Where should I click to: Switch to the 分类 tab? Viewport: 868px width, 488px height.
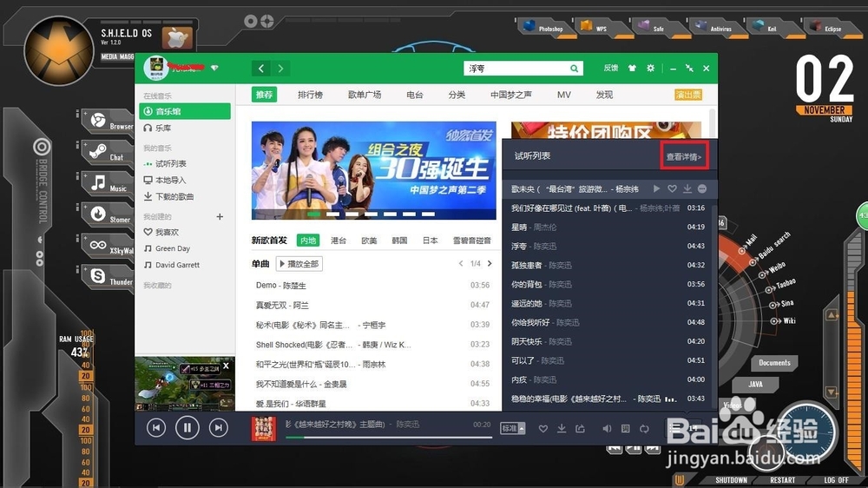pyautogui.click(x=457, y=95)
